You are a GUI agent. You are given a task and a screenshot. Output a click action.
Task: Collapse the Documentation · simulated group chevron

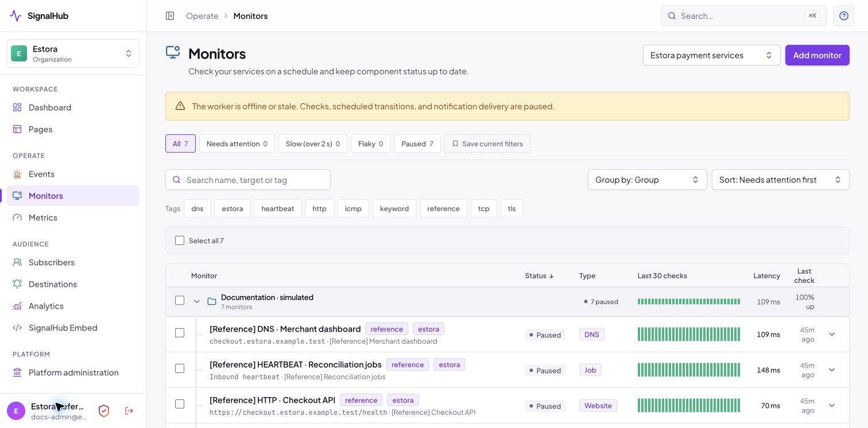[x=197, y=301]
